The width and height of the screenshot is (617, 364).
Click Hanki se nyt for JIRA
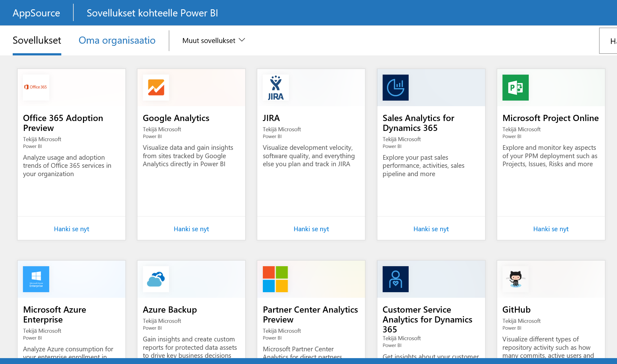click(311, 229)
